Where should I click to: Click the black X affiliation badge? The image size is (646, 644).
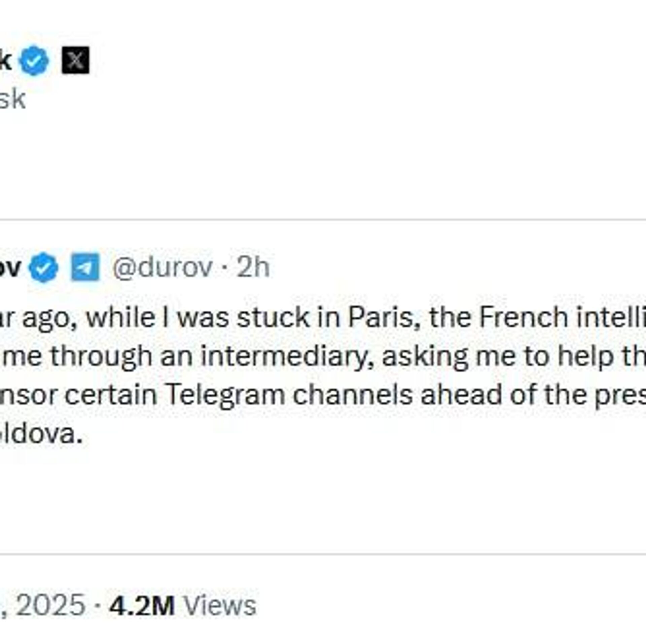(75, 60)
